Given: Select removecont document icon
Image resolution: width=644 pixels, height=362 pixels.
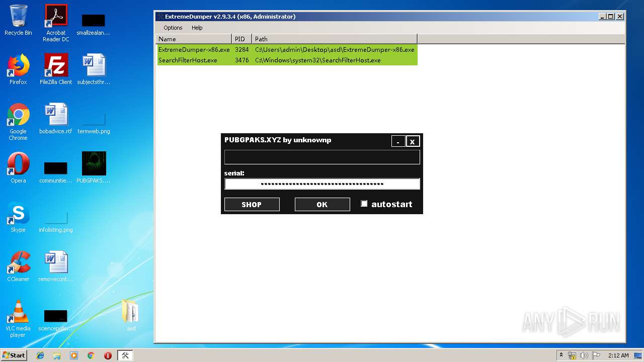Looking at the screenshot, I should click(x=56, y=266).
